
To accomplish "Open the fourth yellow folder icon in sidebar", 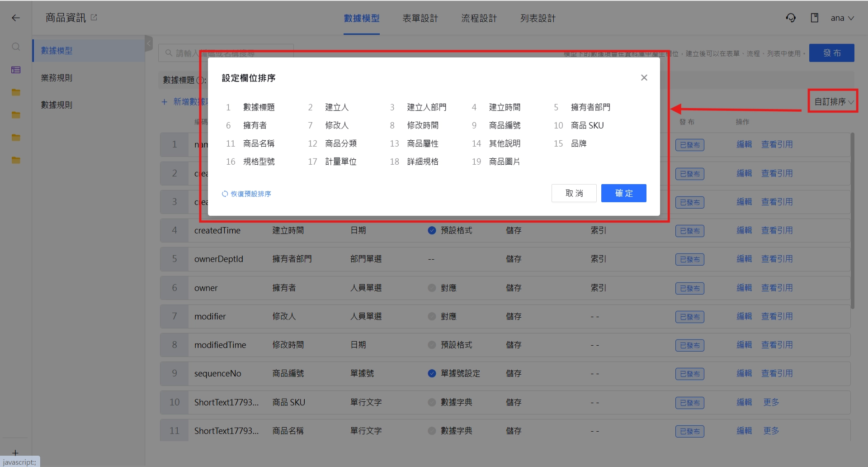I will (16, 160).
